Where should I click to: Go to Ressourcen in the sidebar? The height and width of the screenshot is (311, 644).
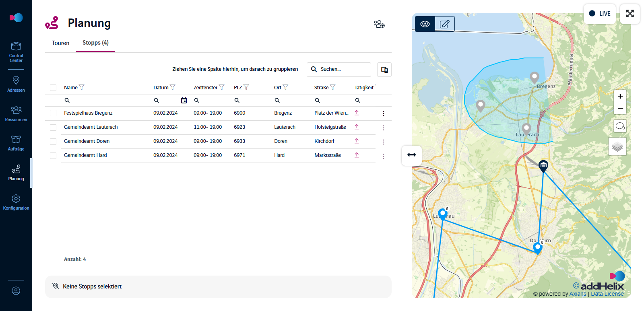coord(16,113)
